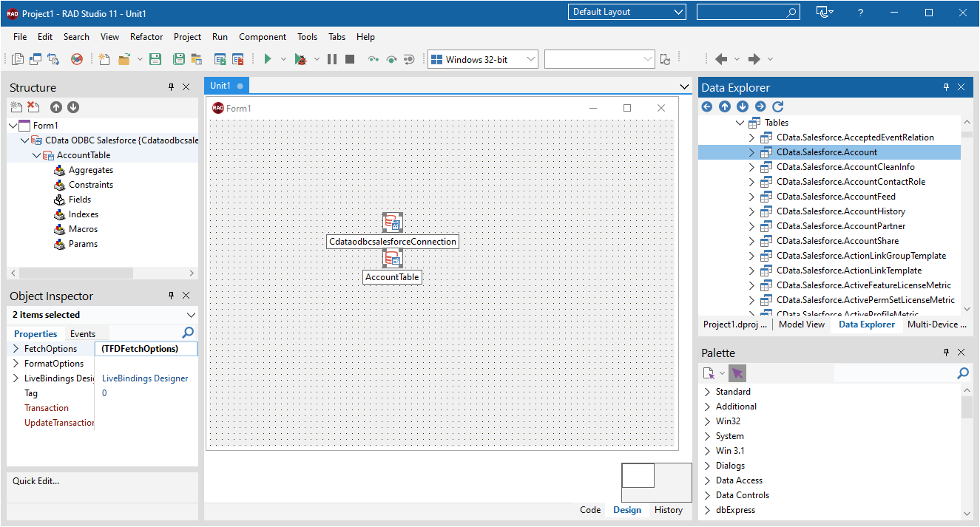
Task: Expand the Data Access palette category
Action: click(707, 480)
